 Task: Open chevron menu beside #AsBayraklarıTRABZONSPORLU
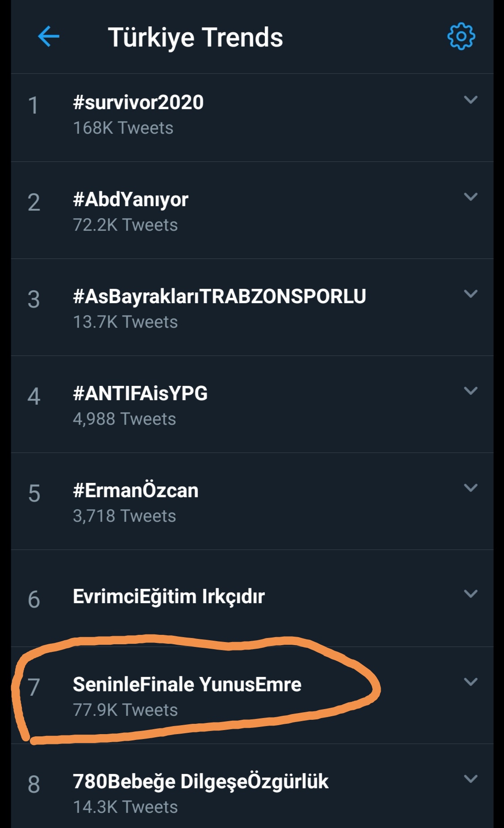pyautogui.click(x=470, y=294)
